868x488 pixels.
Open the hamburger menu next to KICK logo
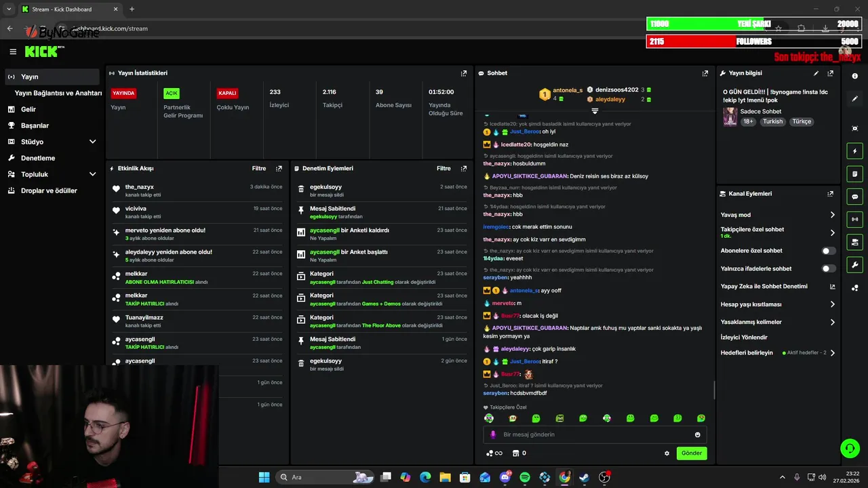(x=13, y=52)
